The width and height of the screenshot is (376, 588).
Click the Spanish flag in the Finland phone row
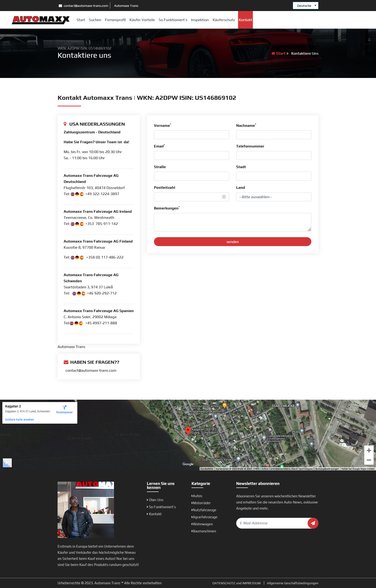click(82, 257)
